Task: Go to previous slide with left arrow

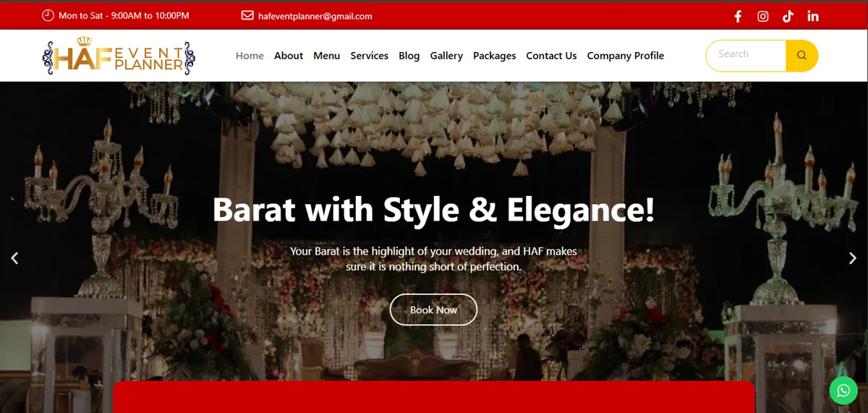Action: (x=14, y=258)
